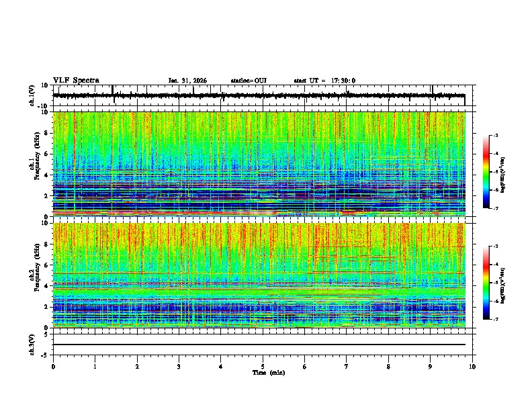Click the "station=OUI" label
The image size is (532, 411).
tap(249, 81)
